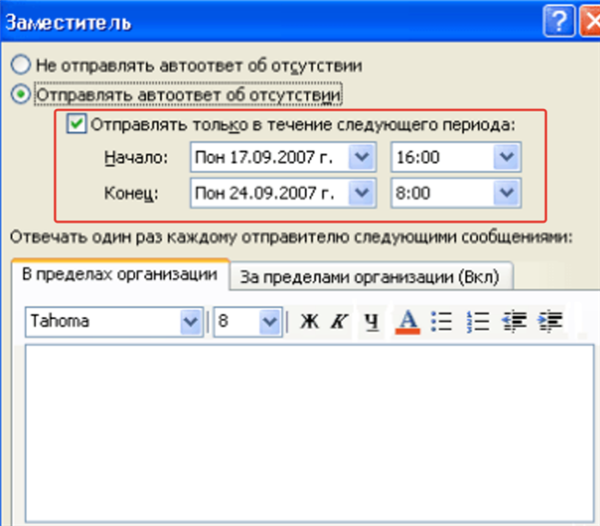
Task: Click the 'Заместитель' title bar text
Action: (68, 23)
